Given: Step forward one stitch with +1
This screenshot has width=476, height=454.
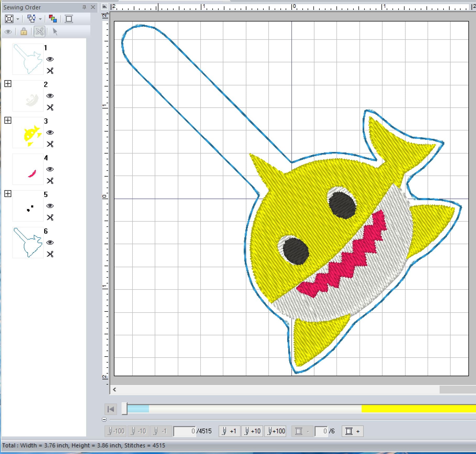Looking at the screenshot, I should [x=229, y=431].
